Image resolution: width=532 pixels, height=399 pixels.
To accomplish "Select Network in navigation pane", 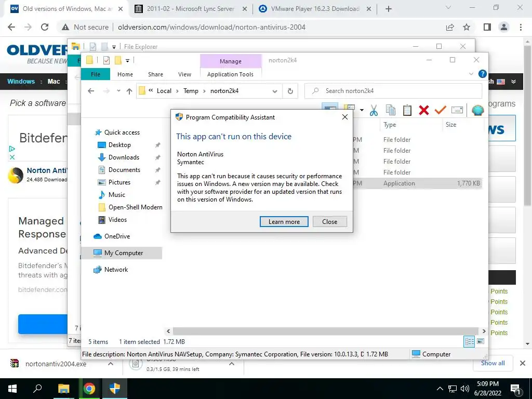I will 116,270.
